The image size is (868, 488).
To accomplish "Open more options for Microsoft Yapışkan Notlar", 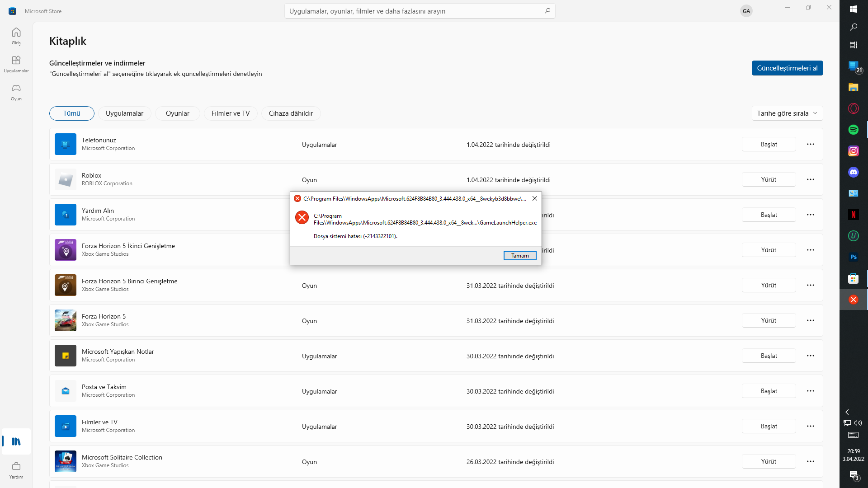I will 811,356.
